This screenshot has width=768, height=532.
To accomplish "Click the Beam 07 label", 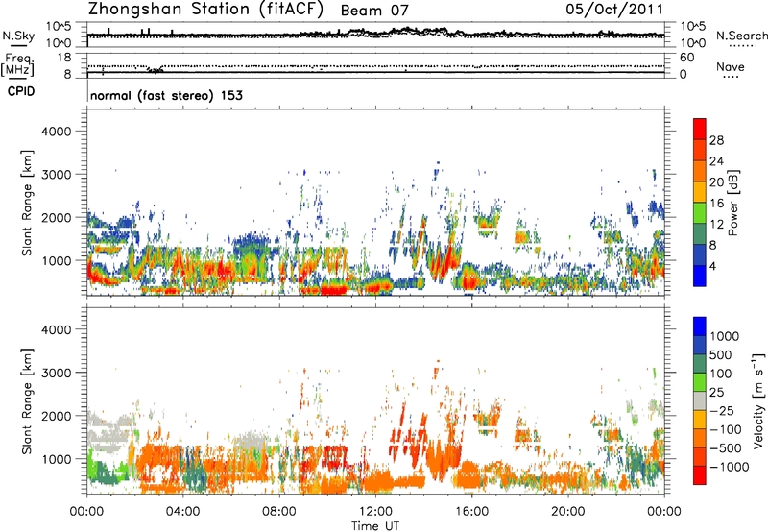I will point(374,11).
